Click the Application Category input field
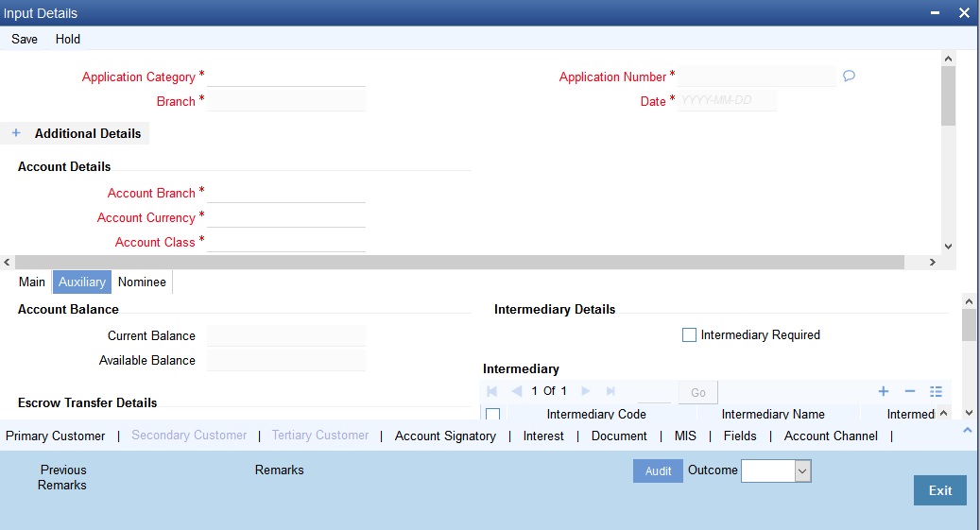 (x=286, y=77)
